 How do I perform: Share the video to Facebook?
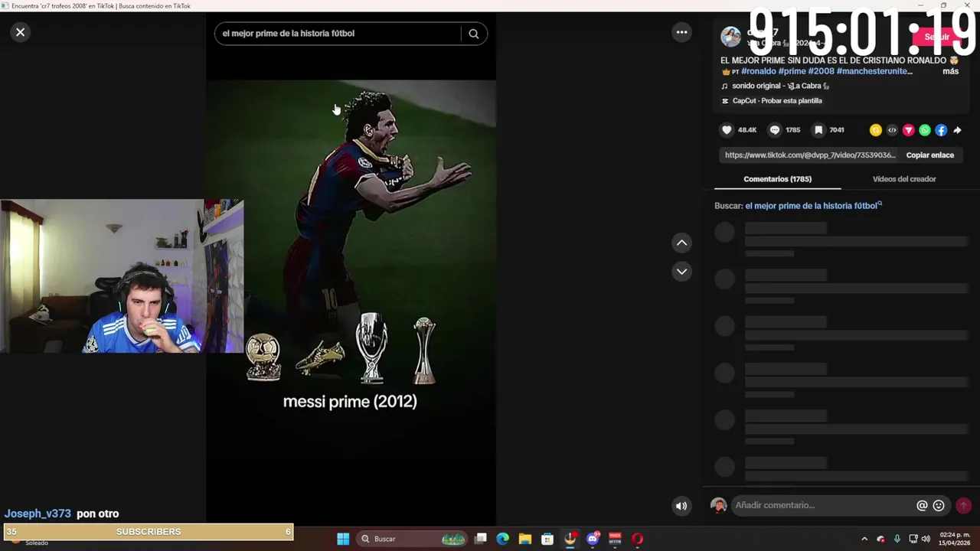point(941,130)
